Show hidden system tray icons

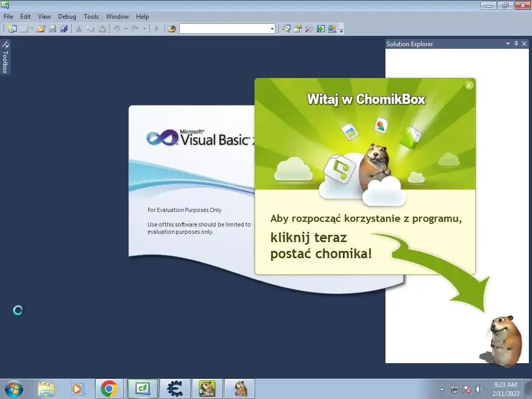click(442, 389)
